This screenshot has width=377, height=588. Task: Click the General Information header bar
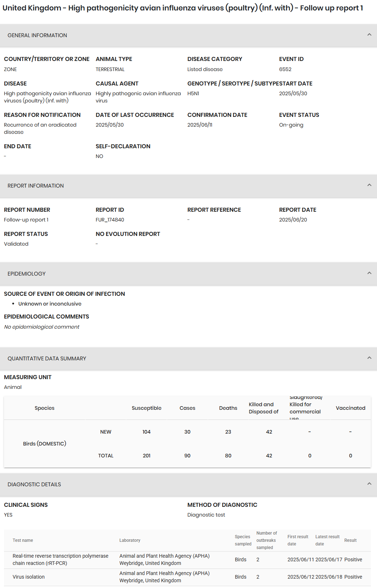(188, 35)
